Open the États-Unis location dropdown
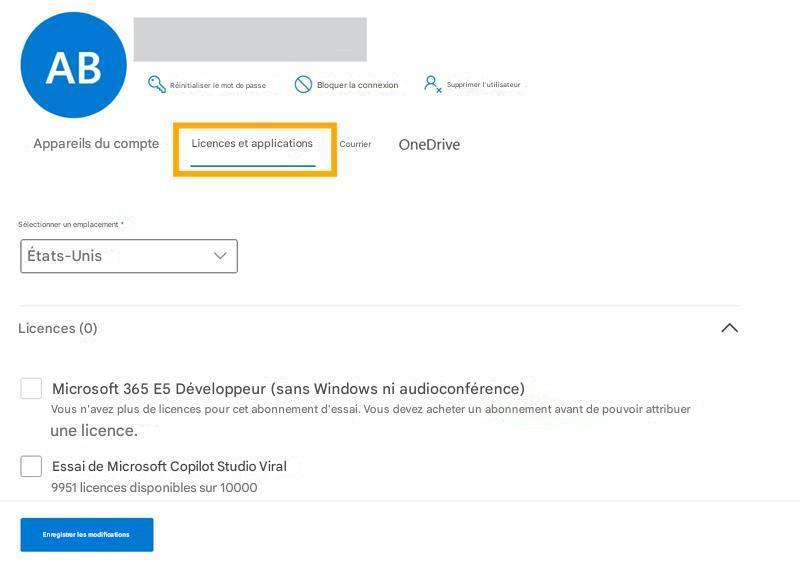The width and height of the screenshot is (800, 565). [x=129, y=256]
